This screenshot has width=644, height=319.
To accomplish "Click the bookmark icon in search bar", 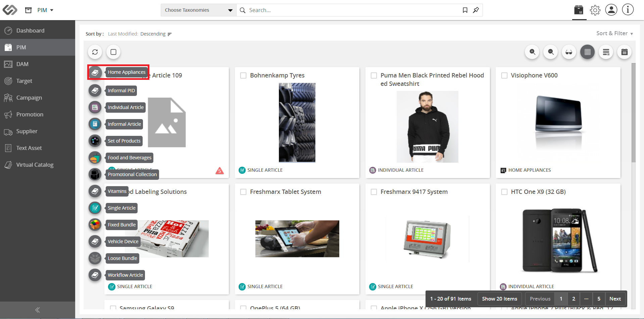I will (465, 10).
